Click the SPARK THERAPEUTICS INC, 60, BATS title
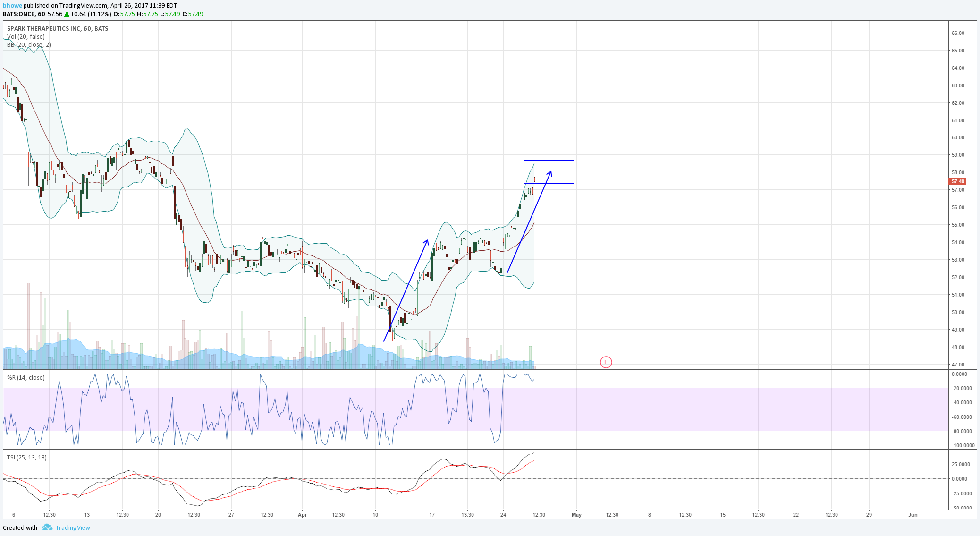The image size is (980, 536). click(58, 29)
